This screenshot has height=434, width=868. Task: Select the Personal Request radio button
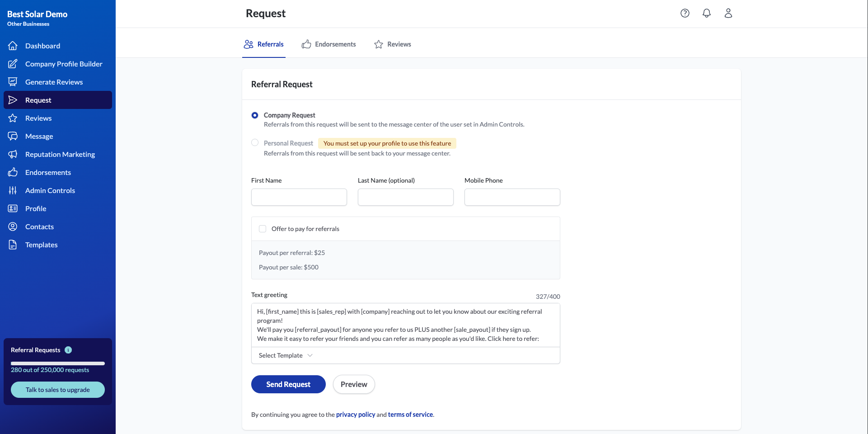pyautogui.click(x=255, y=143)
